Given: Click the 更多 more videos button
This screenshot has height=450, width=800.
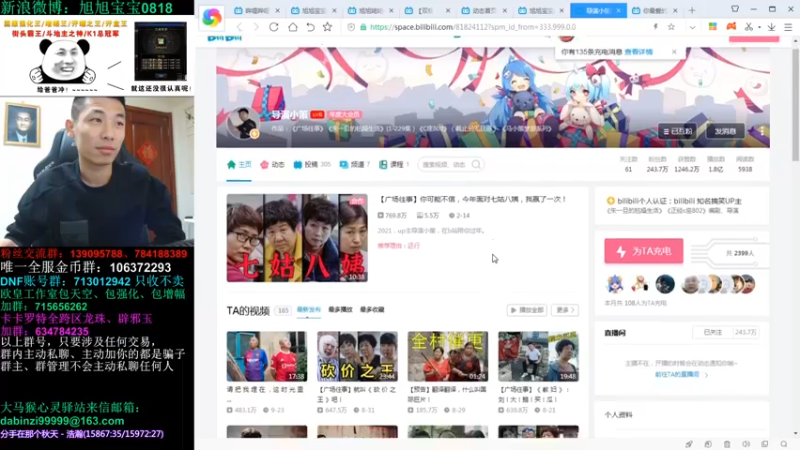Looking at the screenshot, I should pos(565,310).
